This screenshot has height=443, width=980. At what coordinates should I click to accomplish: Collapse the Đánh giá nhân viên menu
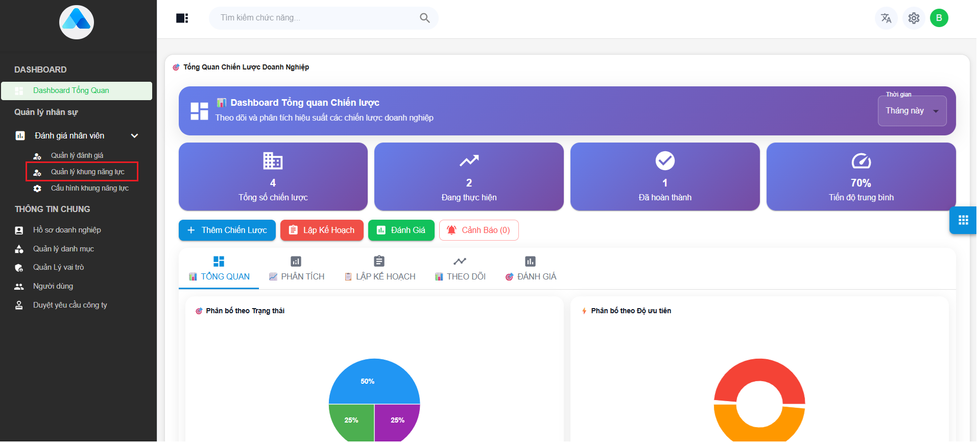coord(134,136)
